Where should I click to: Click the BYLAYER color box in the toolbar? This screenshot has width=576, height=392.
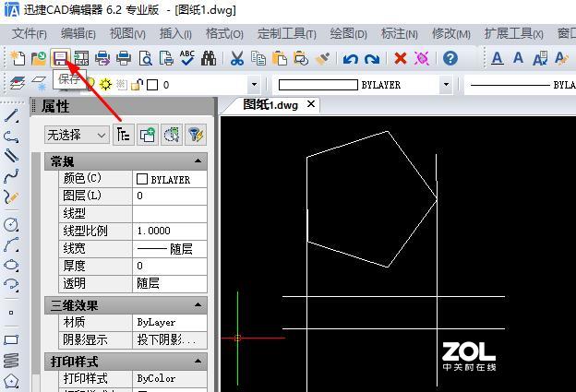[x=318, y=85]
